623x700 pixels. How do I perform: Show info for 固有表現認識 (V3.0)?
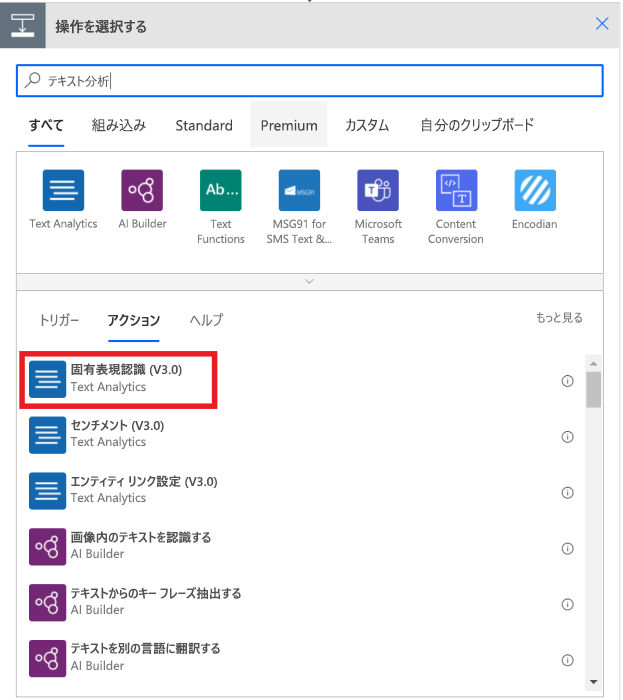tap(567, 381)
